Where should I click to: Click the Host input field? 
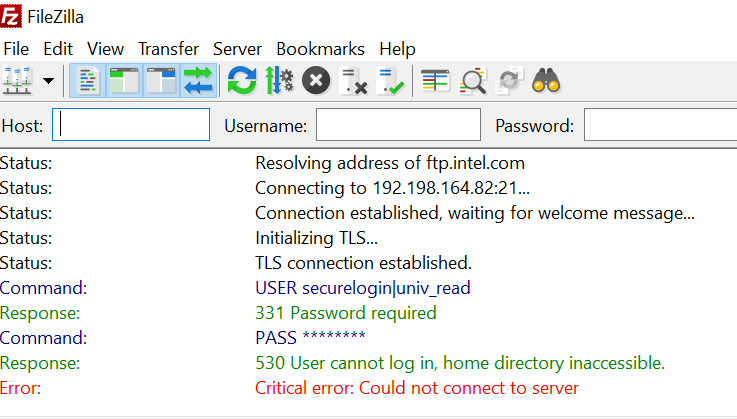pyautogui.click(x=131, y=125)
